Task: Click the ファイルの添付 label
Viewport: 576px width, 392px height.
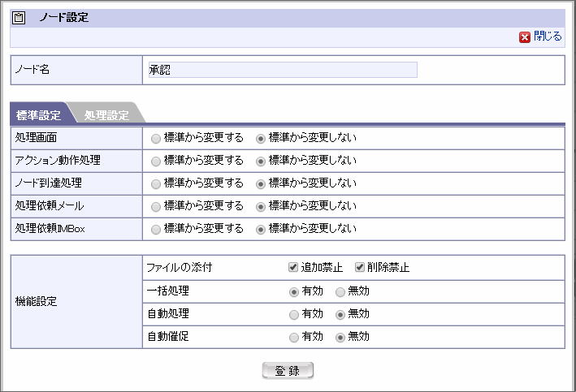Action: [x=180, y=267]
